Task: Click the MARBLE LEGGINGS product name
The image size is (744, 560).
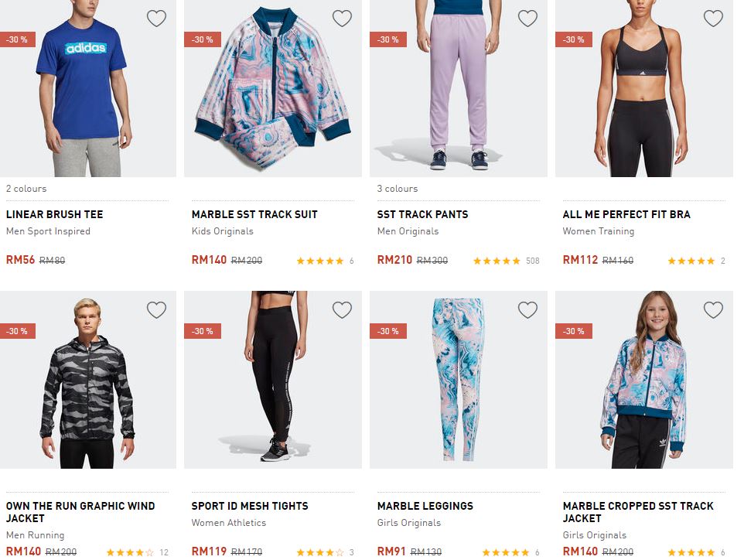Action: coord(425,506)
